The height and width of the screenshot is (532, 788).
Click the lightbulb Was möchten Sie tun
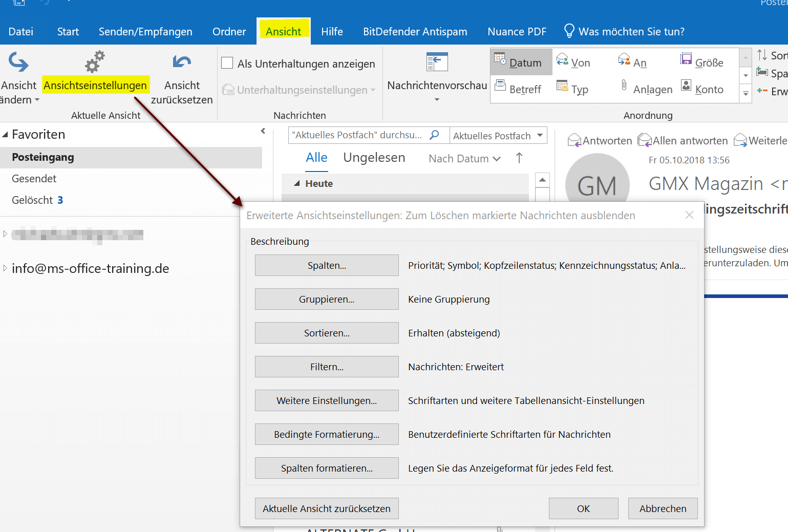point(569,31)
